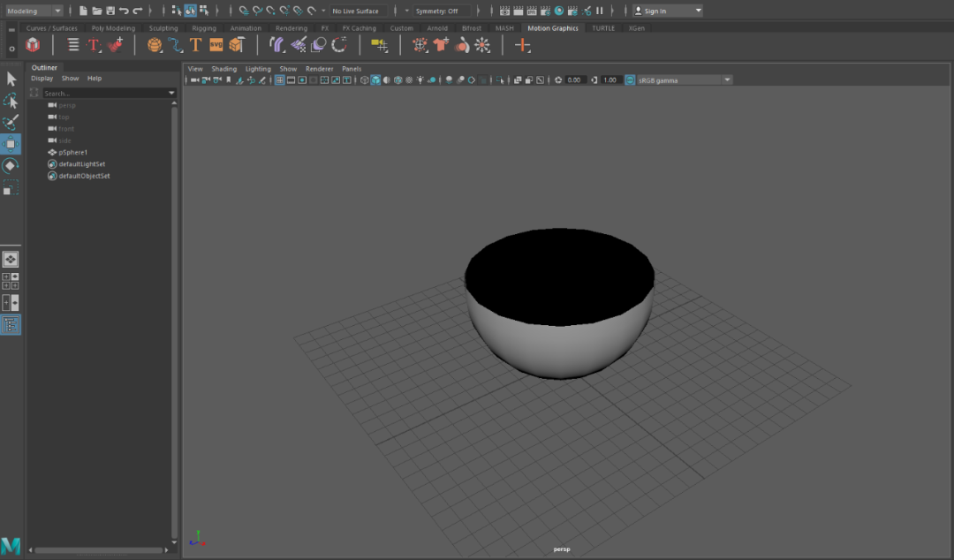This screenshot has width=954, height=560.
Task: Click the red 3D Type T icon
Action: point(94,45)
